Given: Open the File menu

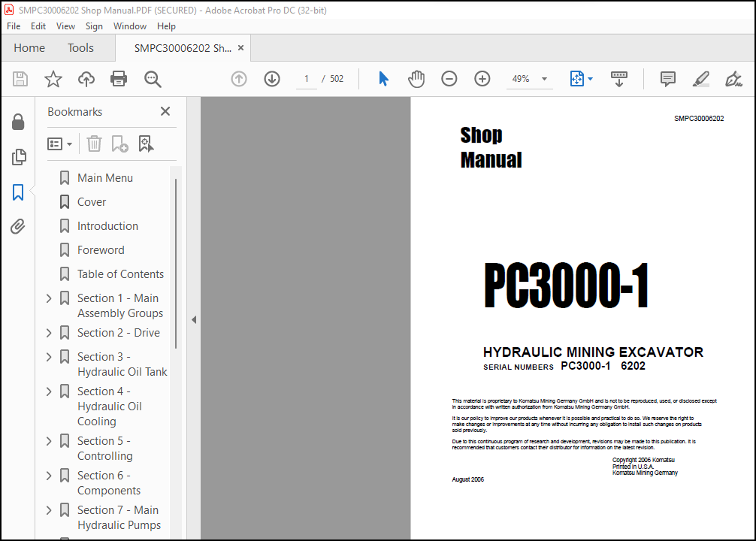Looking at the screenshot, I should pyautogui.click(x=14, y=26).
